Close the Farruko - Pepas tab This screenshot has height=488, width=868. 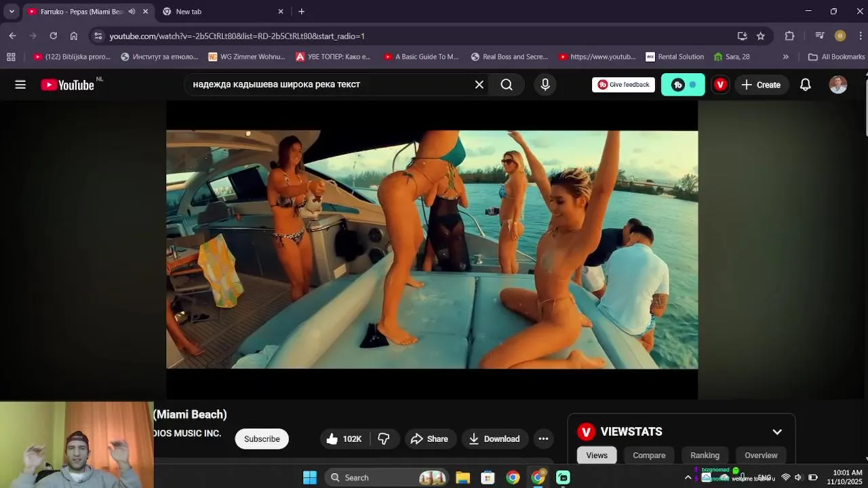[x=145, y=12]
